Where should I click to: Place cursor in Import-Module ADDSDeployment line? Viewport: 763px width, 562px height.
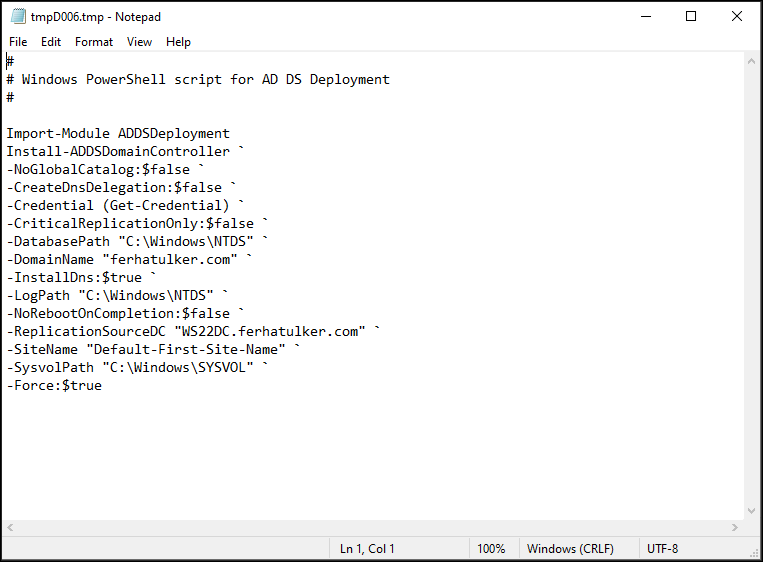click(x=118, y=133)
